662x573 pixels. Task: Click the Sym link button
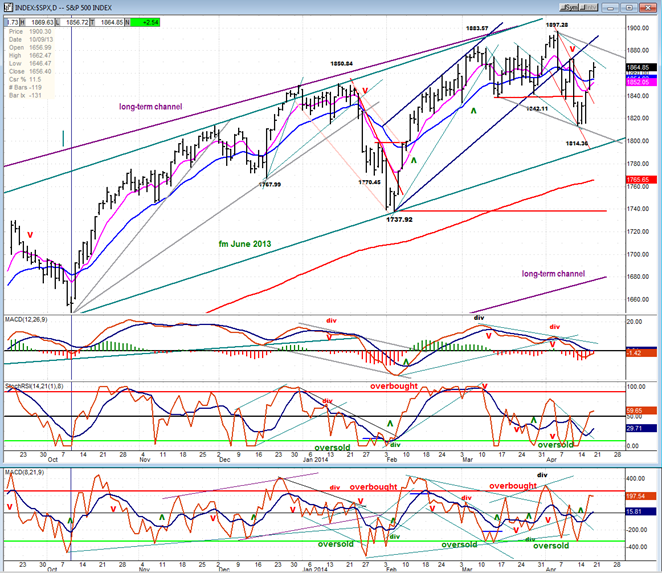(x=570, y=8)
